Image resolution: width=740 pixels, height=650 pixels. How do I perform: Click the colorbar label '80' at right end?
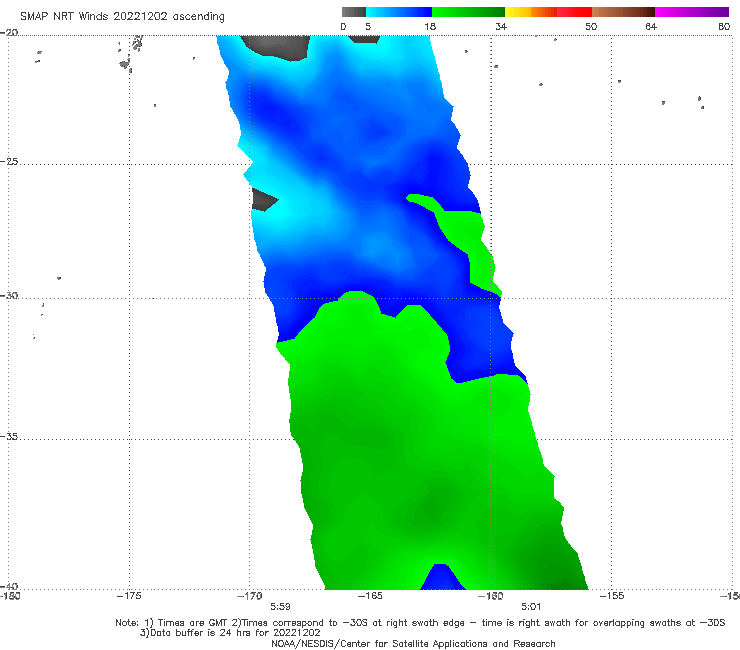click(724, 26)
